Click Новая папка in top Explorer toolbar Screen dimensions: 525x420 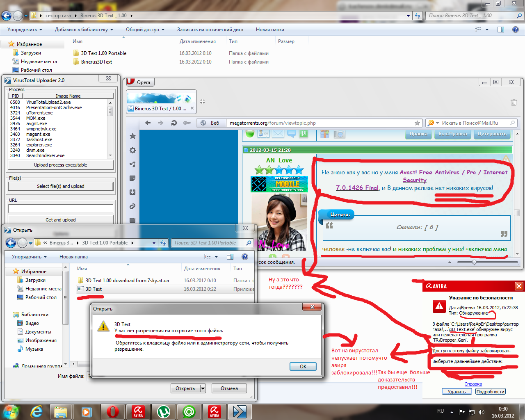pyautogui.click(x=270, y=30)
